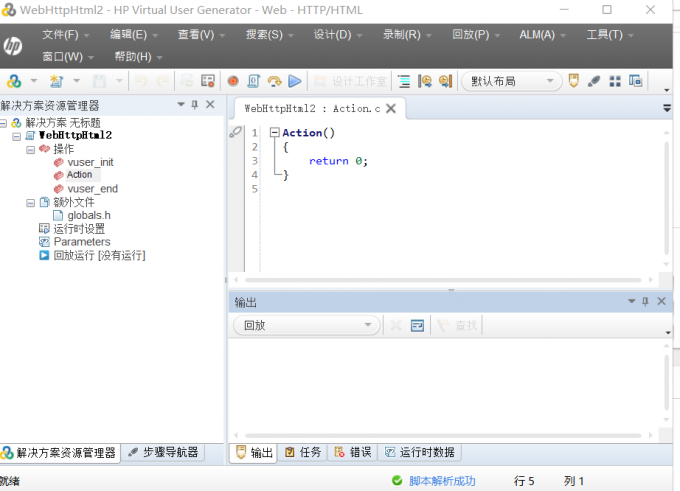This screenshot has height=491, width=680.
Task: Open dropdown arrow next to new script icon
Action: coord(76,81)
